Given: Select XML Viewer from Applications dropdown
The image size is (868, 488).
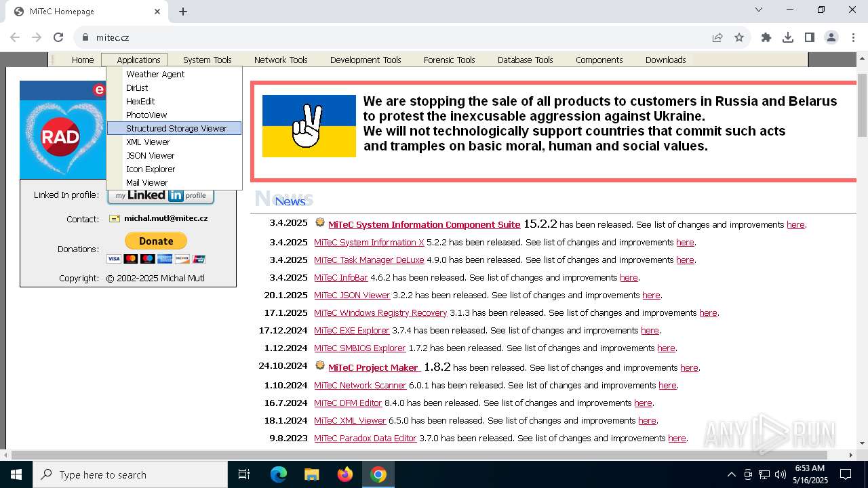Looking at the screenshot, I should point(174,142).
